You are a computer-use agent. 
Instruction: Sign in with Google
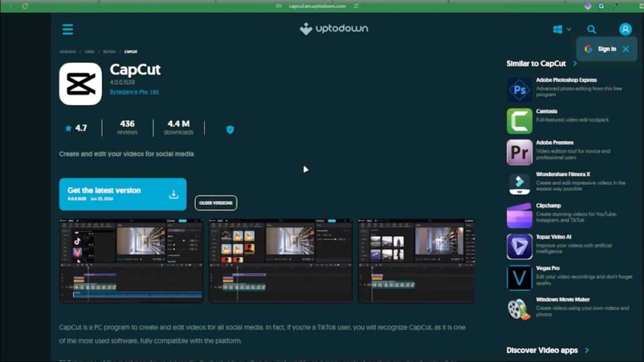pyautogui.click(x=600, y=49)
